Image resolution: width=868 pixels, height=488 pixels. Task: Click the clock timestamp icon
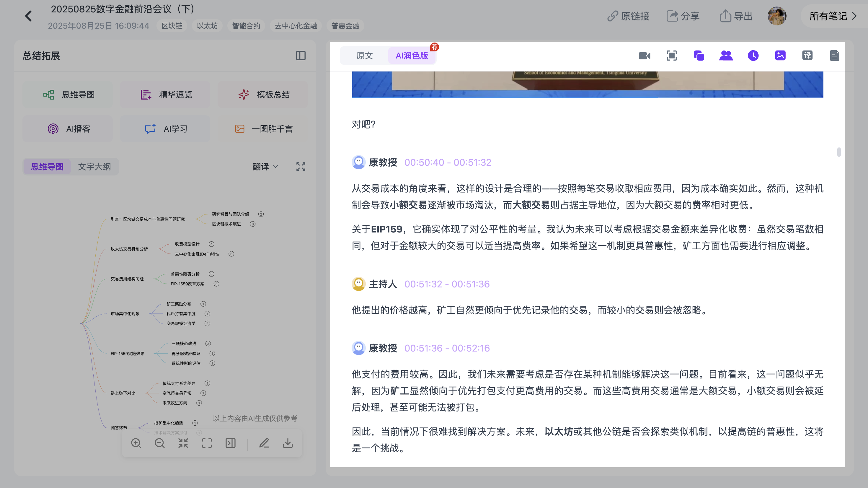pyautogui.click(x=753, y=56)
